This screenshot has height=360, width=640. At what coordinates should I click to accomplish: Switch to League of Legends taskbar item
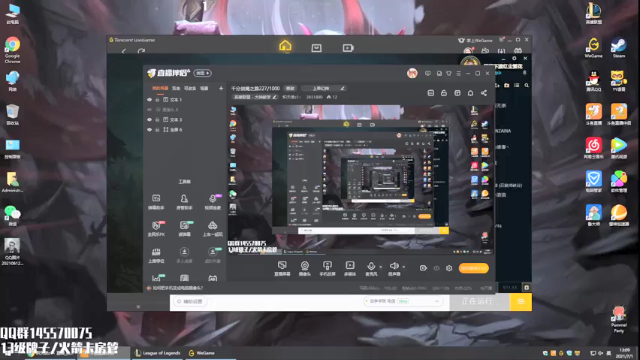[x=158, y=353]
